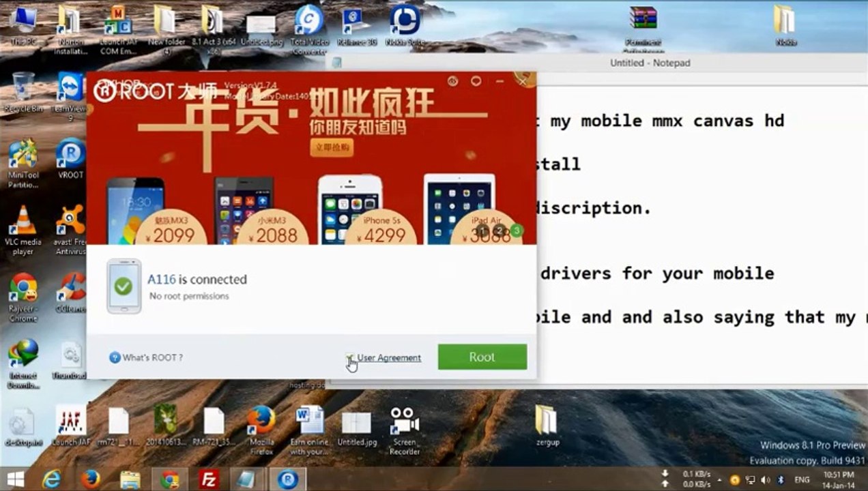
Task: Select New folder (4) on desktop
Action: [167, 29]
